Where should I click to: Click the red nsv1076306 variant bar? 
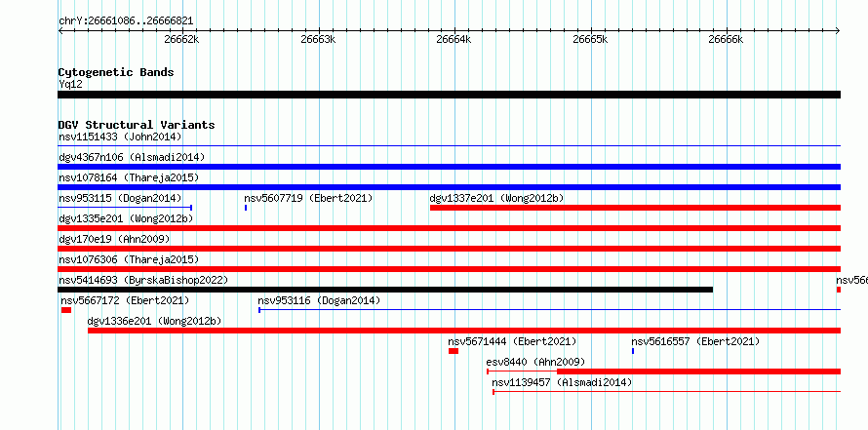tap(449, 269)
